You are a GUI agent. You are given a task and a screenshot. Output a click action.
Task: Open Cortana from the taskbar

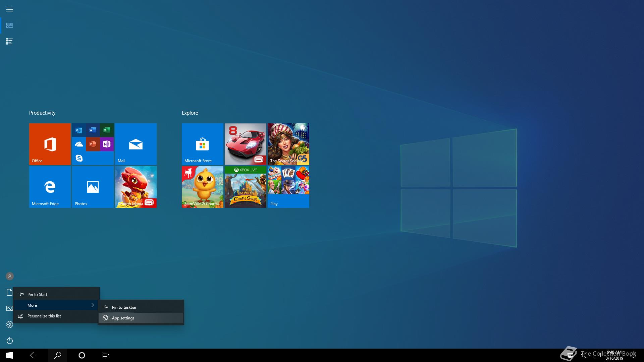click(82, 355)
